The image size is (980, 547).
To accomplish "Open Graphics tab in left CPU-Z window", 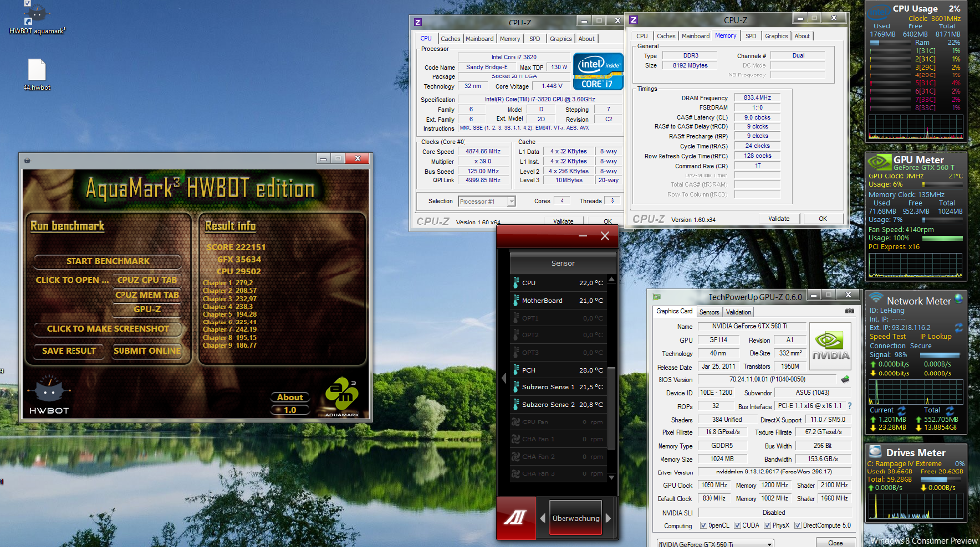I will (x=560, y=39).
